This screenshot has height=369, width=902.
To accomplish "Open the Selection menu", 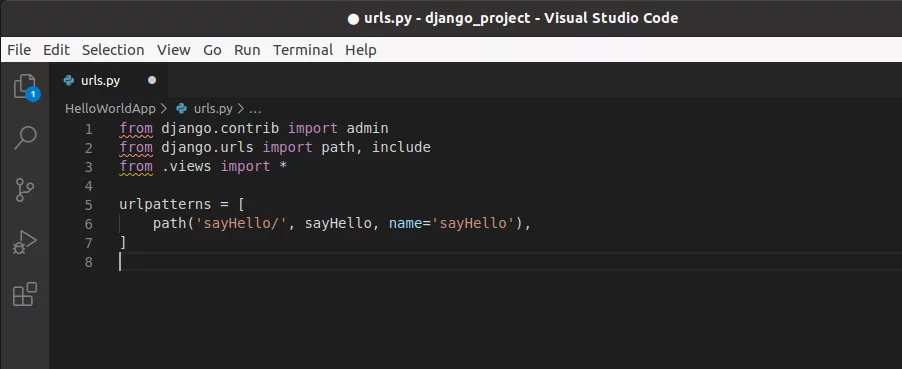I will (x=113, y=50).
